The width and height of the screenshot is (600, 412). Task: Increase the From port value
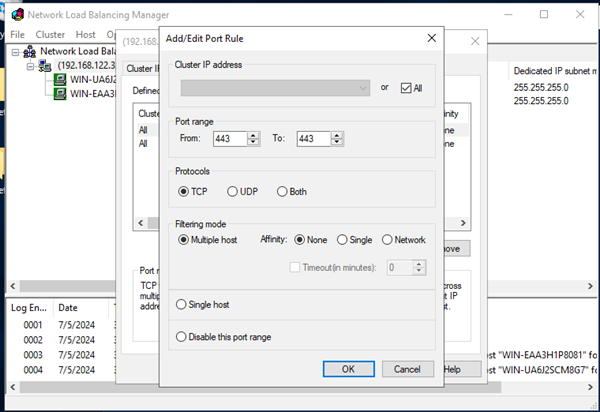[253, 135]
